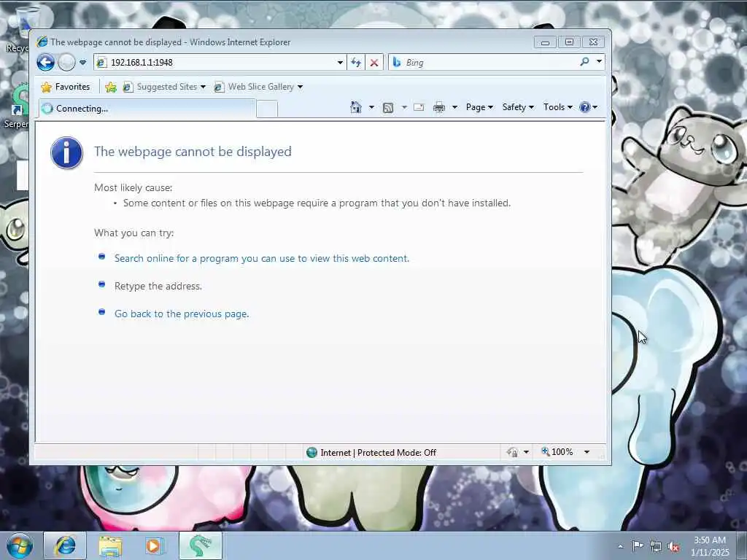This screenshot has height=560, width=747.
Task: Click the webpage cannot be displayed heading
Action: click(x=193, y=152)
